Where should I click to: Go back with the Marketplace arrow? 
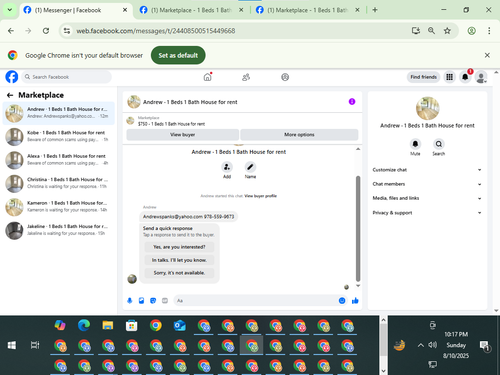pyautogui.click(x=10, y=95)
